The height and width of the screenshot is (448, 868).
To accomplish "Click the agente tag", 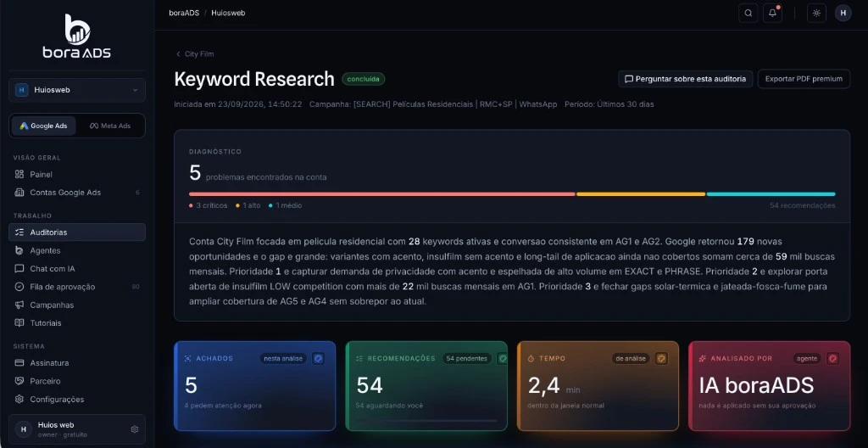I will 807,359.
